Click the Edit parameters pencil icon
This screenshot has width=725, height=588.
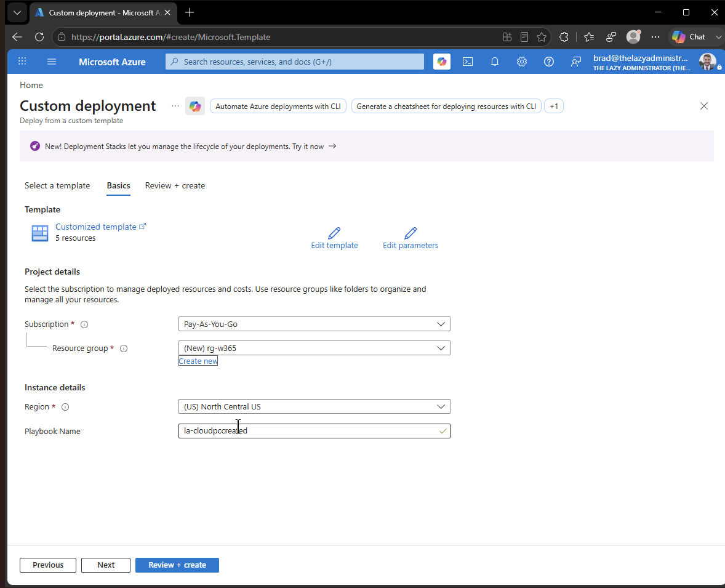coord(410,233)
